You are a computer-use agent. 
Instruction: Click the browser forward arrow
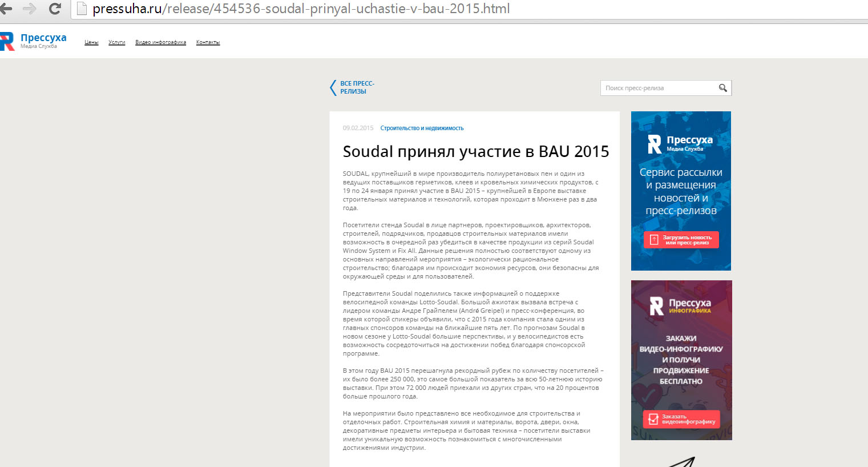coord(29,9)
